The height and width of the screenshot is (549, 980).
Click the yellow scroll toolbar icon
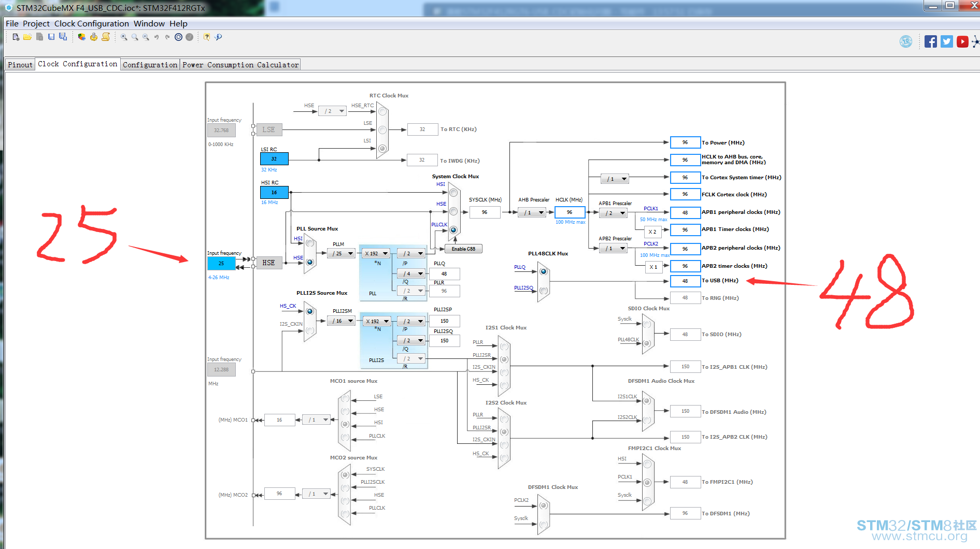pyautogui.click(x=106, y=37)
